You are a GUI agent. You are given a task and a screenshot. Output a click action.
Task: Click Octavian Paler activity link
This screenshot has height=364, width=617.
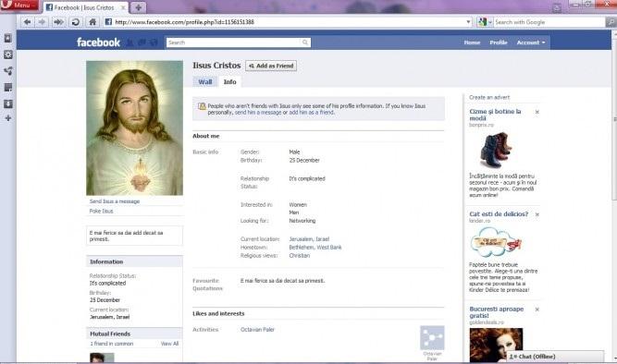(257, 330)
